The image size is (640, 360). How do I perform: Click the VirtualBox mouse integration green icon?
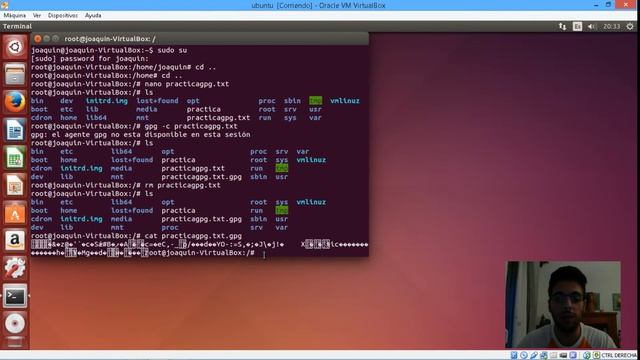click(587, 356)
